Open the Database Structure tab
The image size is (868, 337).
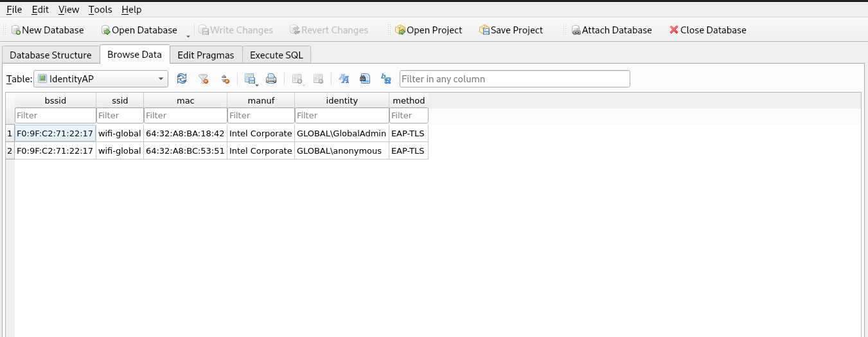[51, 55]
